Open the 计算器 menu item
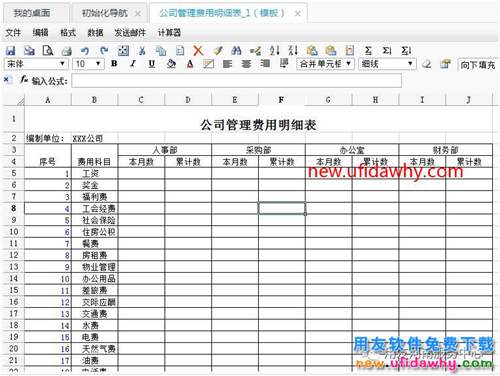 point(169,33)
